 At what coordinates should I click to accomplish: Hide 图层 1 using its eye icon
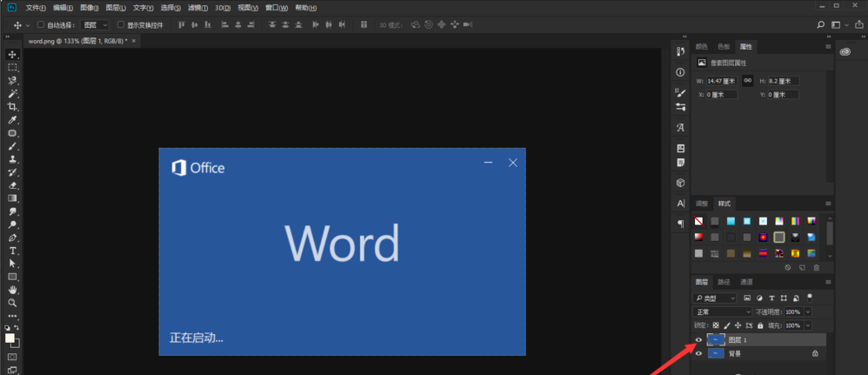tap(698, 340)
